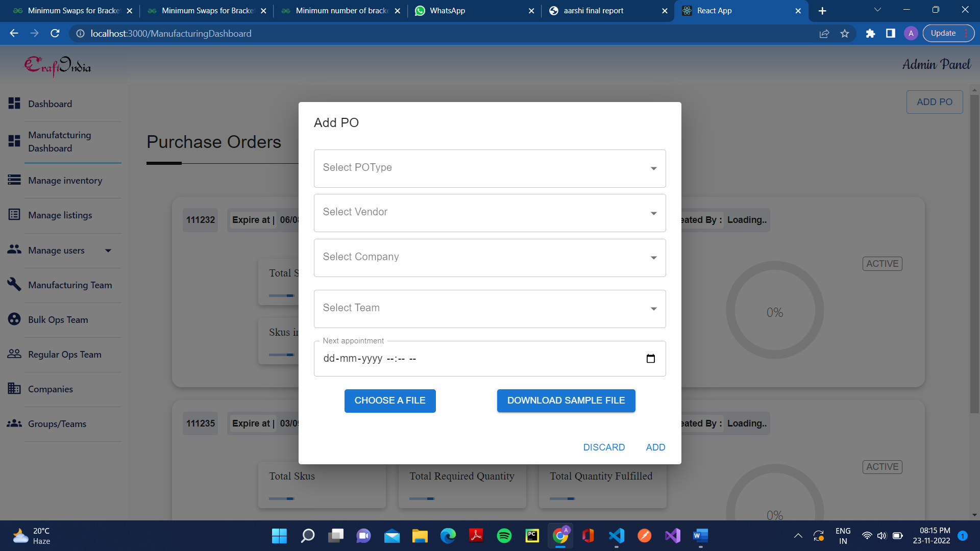The height and width of the screenshot is (551, 980).
Task: Select the Regular Ops Team icon
Action: [14, 354]
